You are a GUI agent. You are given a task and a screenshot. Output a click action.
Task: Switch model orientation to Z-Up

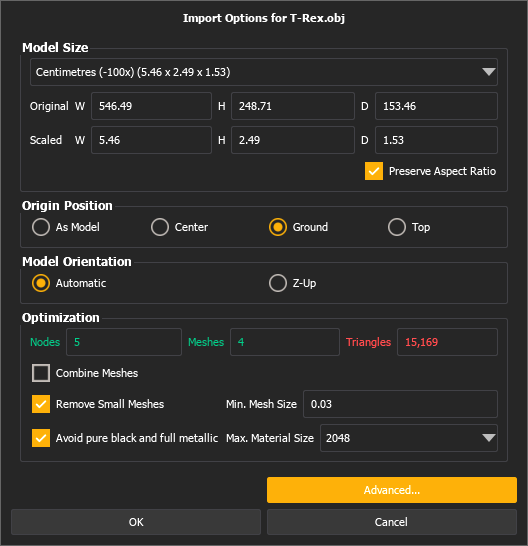(x=278, y=283)
